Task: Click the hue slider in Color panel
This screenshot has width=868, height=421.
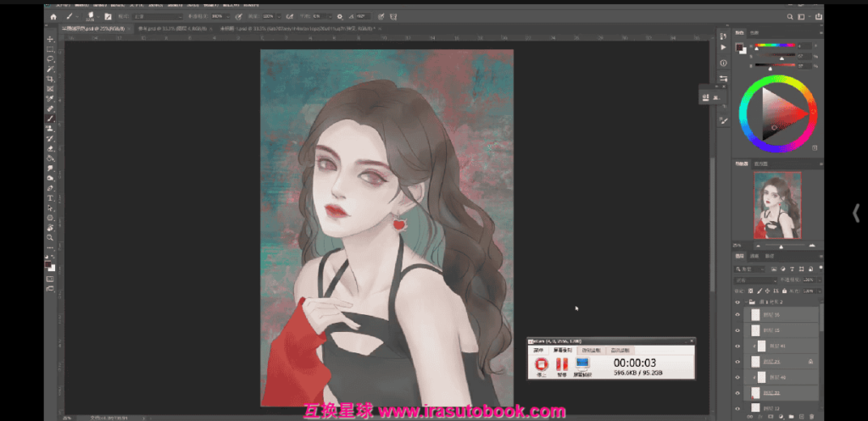Action: (776, 46)
